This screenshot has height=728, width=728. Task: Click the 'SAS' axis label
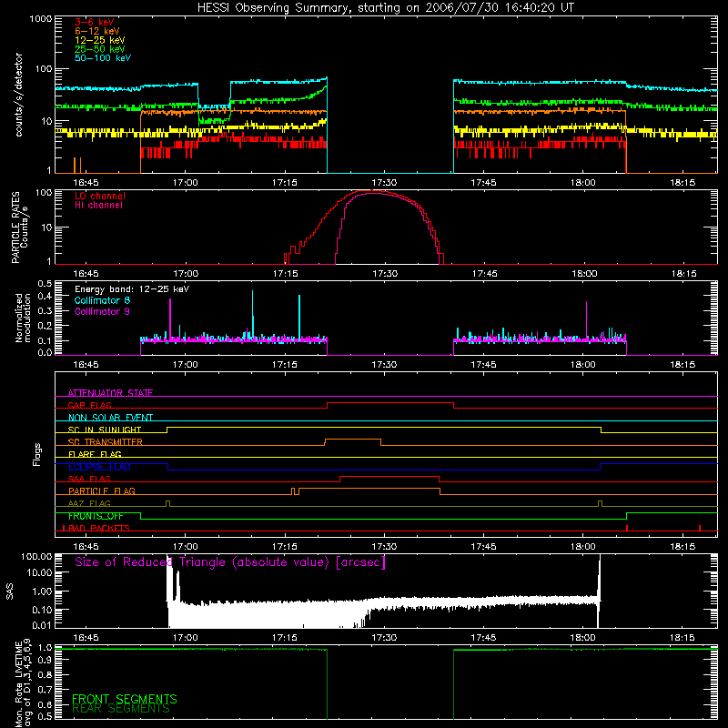9,591
